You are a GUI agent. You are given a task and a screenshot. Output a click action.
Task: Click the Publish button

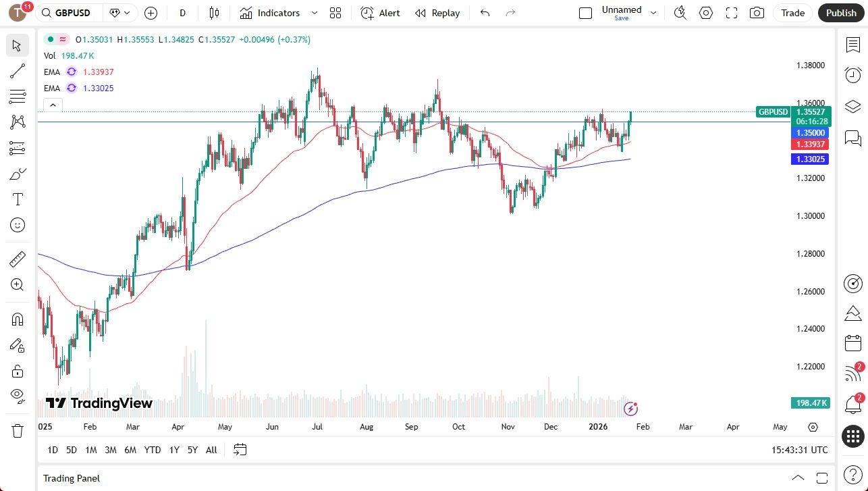(x=840, y=13)
